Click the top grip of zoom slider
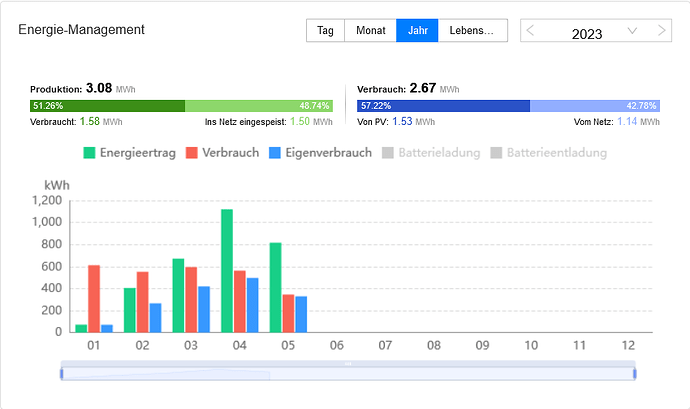This screenshot has width=690, height=409. [348, 364]
